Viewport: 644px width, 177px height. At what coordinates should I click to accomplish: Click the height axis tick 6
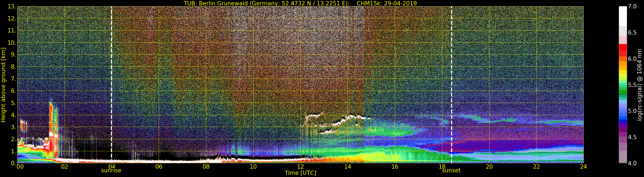click(14, 91)
